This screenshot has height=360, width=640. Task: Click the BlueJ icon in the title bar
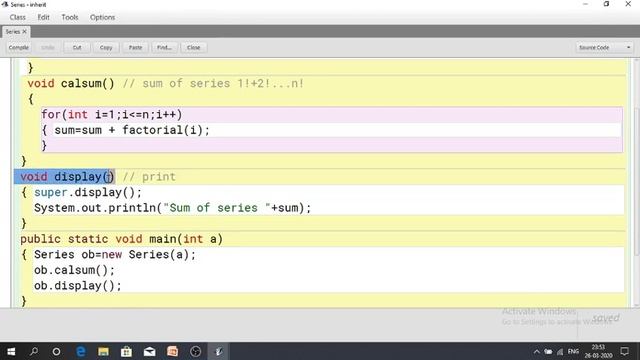tap(5, 4)
